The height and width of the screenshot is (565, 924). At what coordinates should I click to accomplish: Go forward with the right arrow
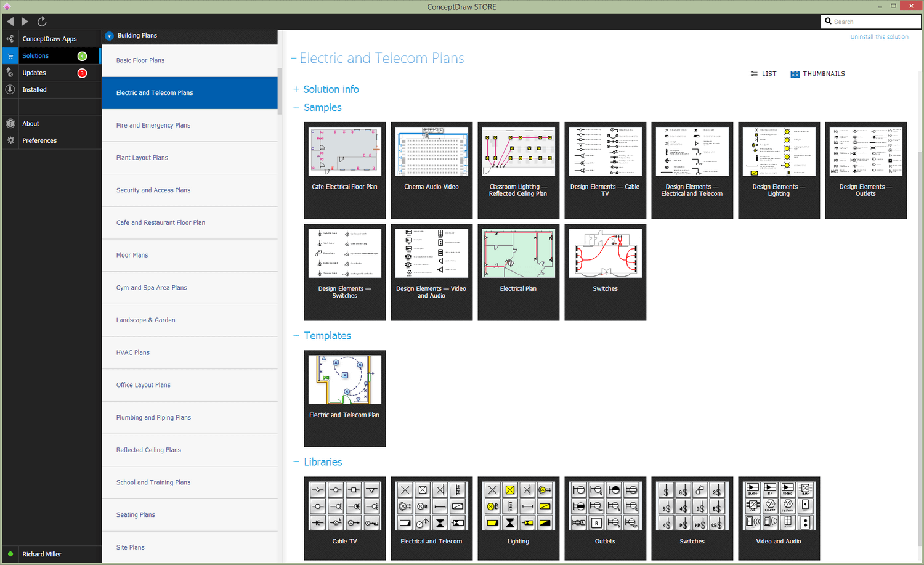[25, 22]
